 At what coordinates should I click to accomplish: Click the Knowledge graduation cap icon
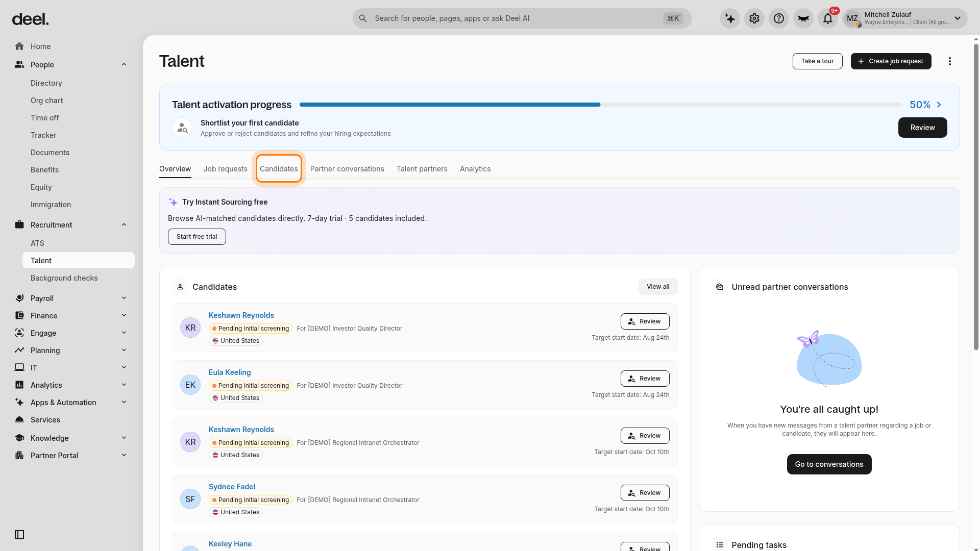pos(19,438)
